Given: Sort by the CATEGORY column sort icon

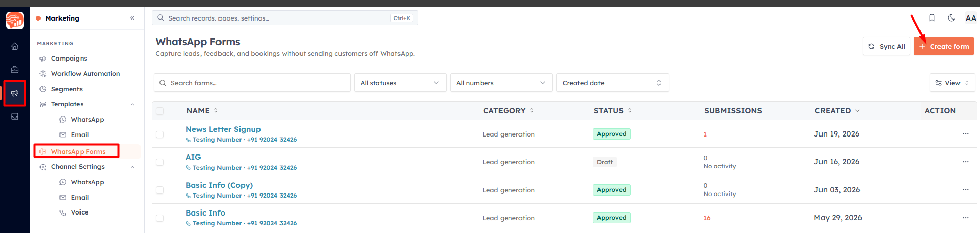Looking at the screenshot, I should tap(532, 110).
